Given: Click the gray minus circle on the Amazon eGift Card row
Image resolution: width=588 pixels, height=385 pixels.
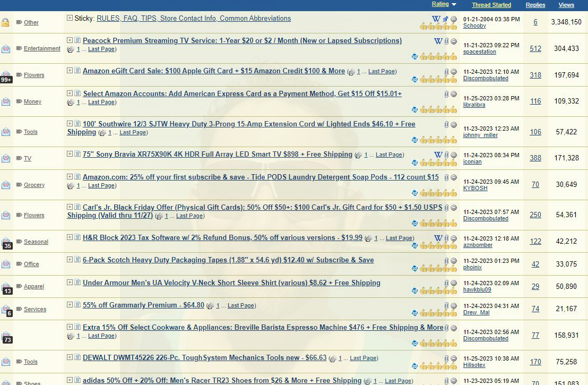Looking at the screenshot, I should point(454,72).
